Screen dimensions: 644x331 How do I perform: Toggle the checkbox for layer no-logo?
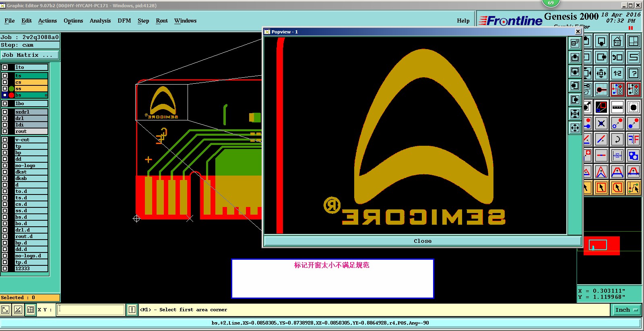click(5, 165)
